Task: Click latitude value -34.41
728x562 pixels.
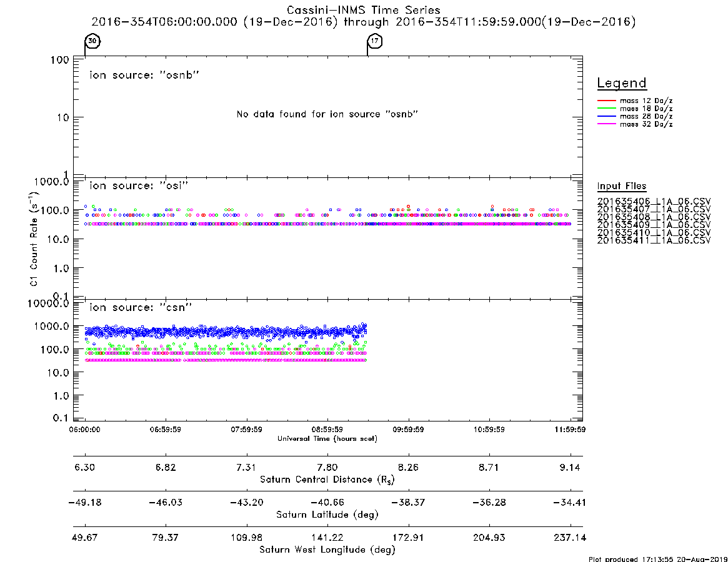Action: [569, 503]
